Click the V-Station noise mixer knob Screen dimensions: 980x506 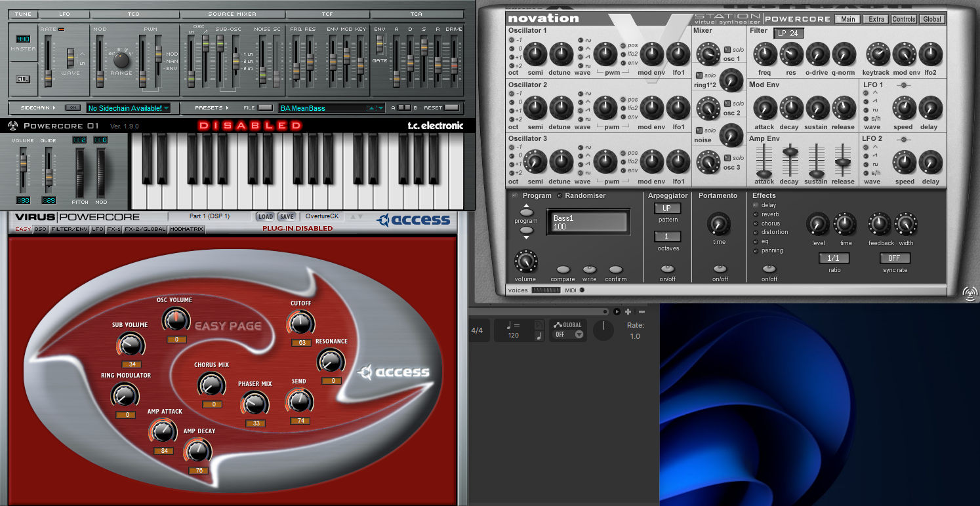(x=731, y=135)
